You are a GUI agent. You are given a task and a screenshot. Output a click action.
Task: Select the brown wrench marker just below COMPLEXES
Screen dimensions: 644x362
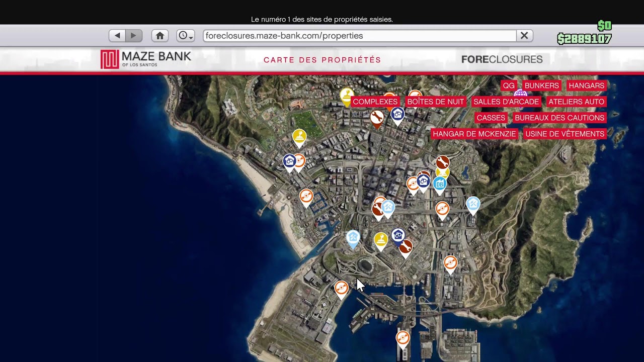(377, 119)
